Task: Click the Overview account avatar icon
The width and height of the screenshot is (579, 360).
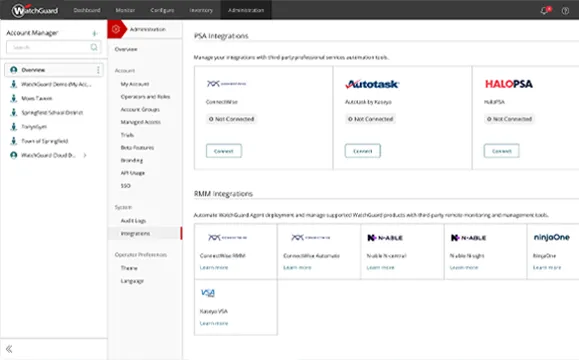Action: coord(14,70)
